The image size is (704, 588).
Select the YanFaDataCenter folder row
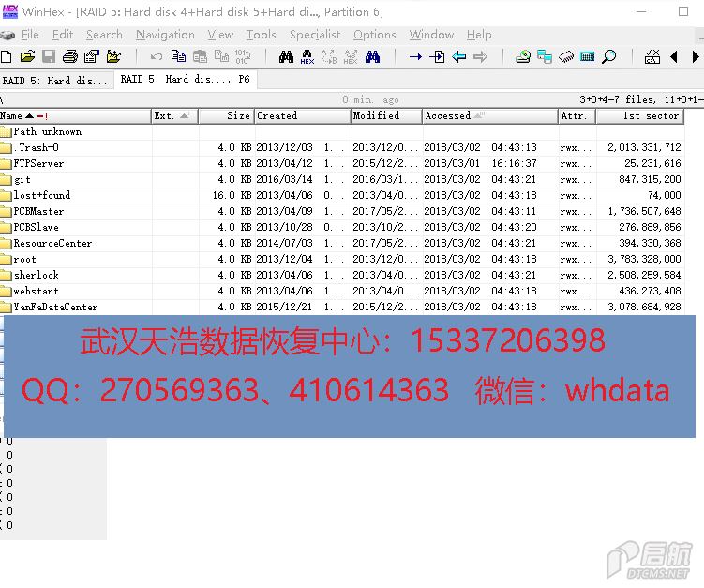point(54,307)
